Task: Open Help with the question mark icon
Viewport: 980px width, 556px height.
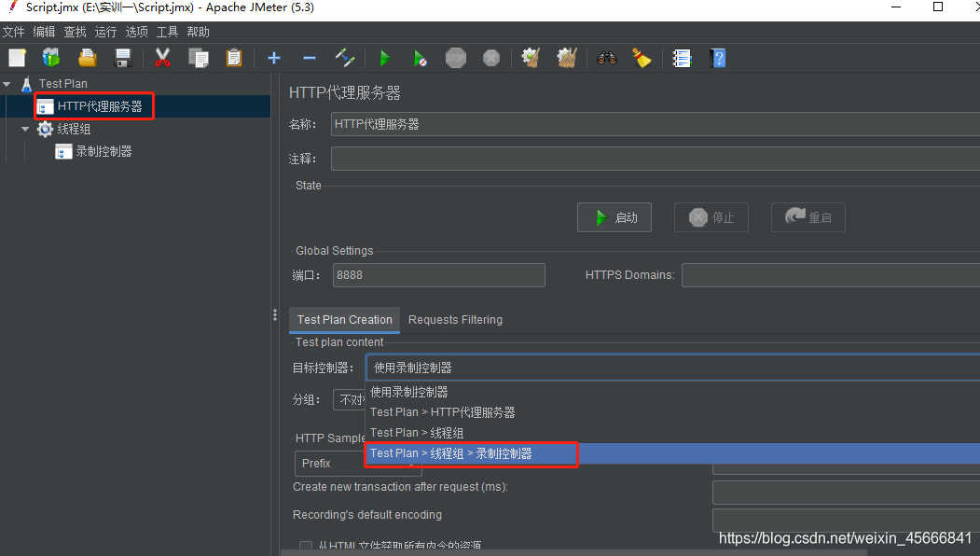Action: (718, 58)
